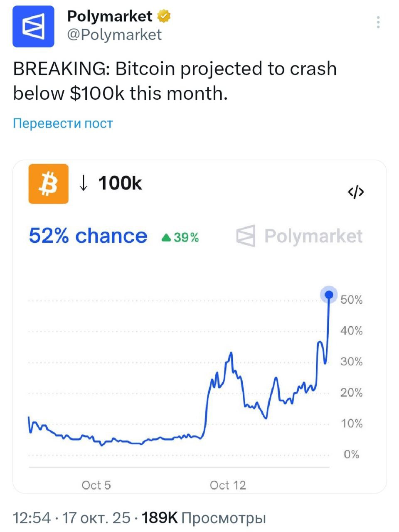The image size is (399, 532).
Task: Open the post timestamp 12:54 · 17 окт. 25
Action: [71, 518]
